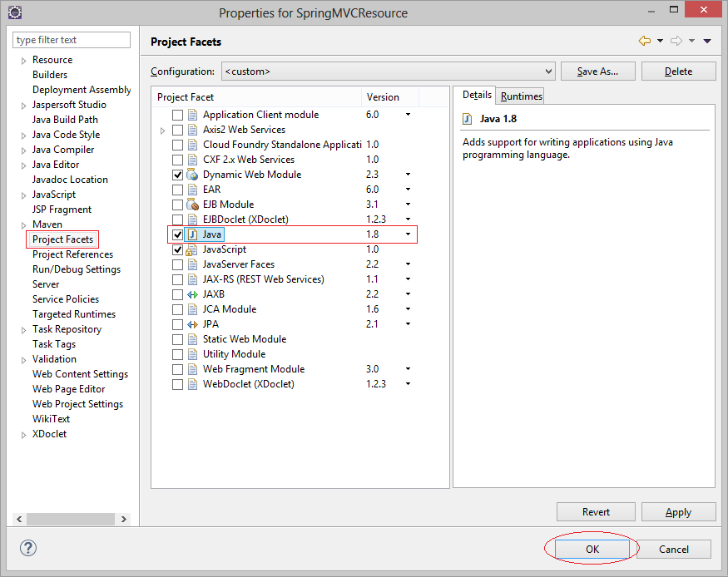Click the JAXB facet arrows icon
The width and height of the screenshot is (728, 577).
192,294
